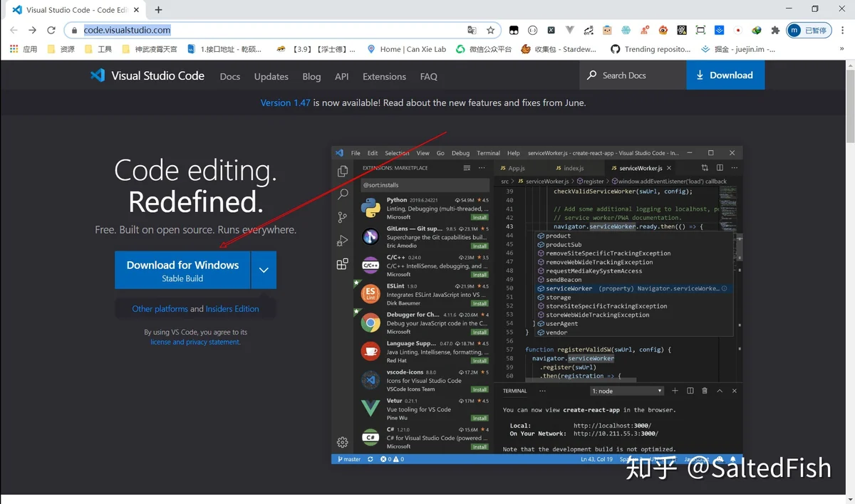Open a new tab with the plus icon
Screen dimensions: 855x504
pos(158,10)
